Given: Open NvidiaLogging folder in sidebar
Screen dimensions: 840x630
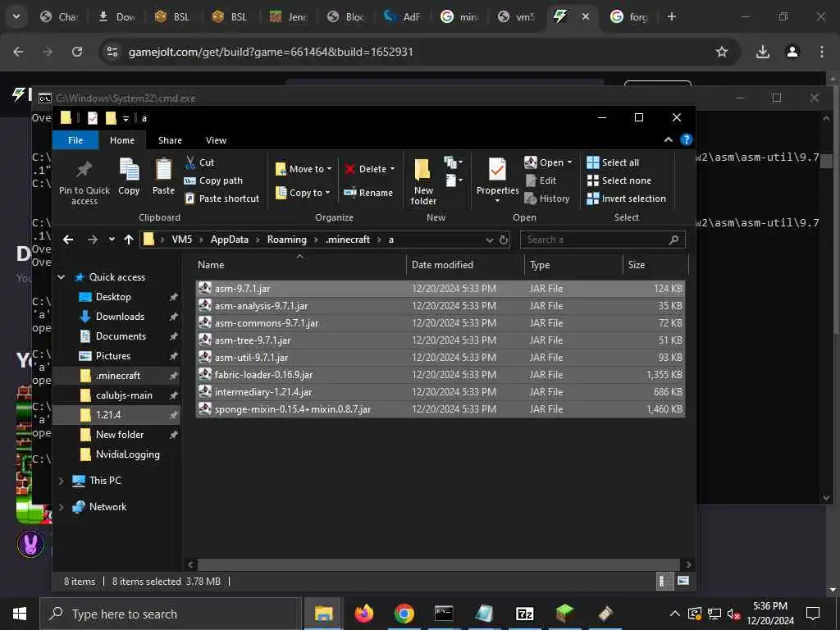Looking at the screenshot, I should coord(126,454).
